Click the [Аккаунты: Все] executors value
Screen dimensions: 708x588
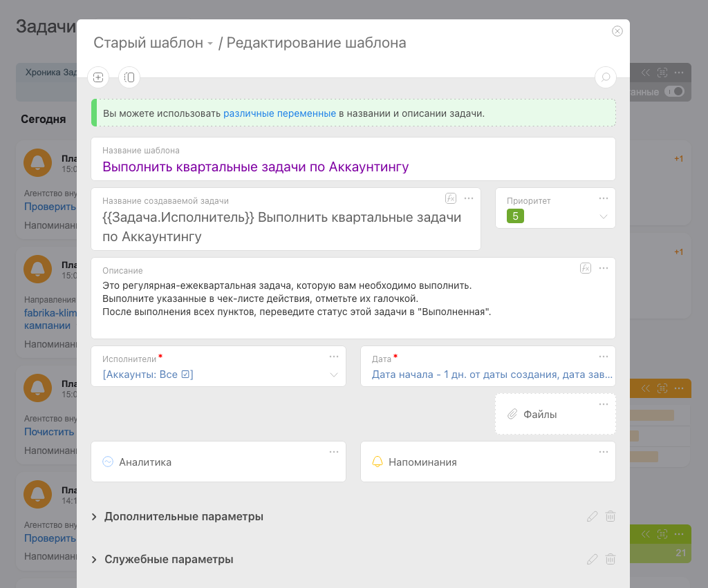[148, 374]
